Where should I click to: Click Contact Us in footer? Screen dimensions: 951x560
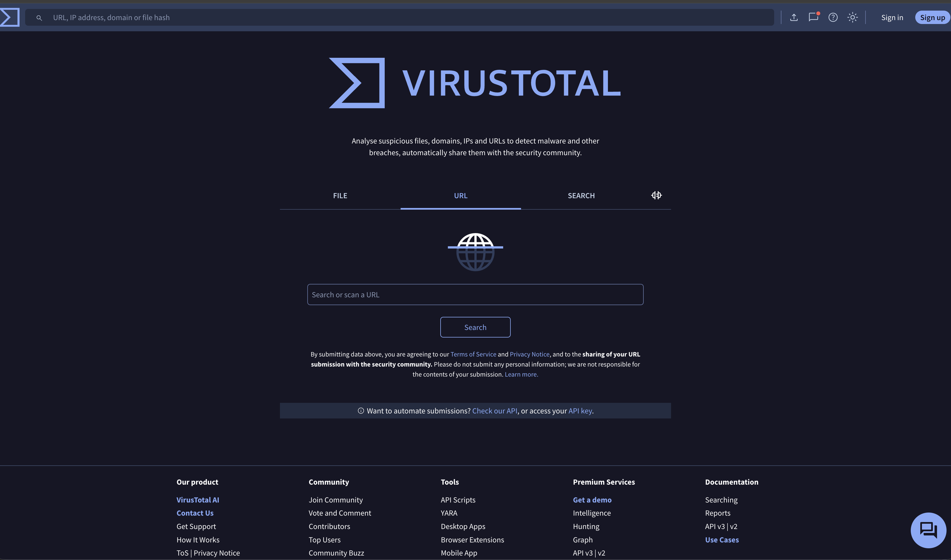[195, 513]
